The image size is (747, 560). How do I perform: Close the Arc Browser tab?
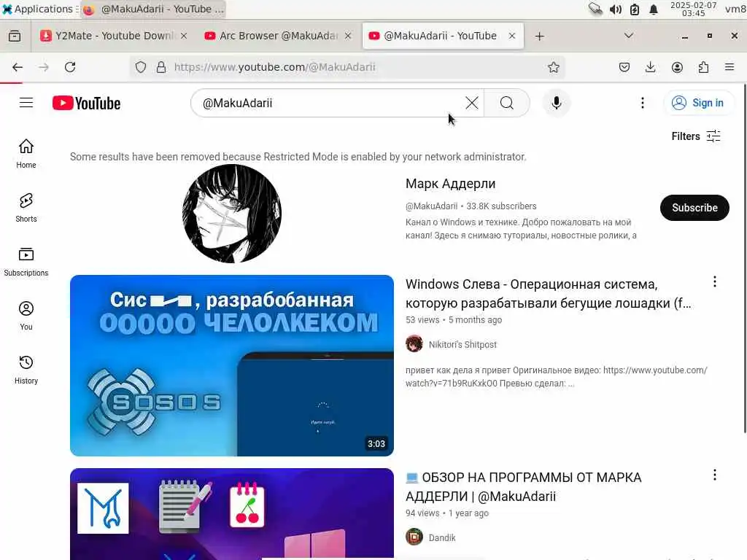pos(348,36)
